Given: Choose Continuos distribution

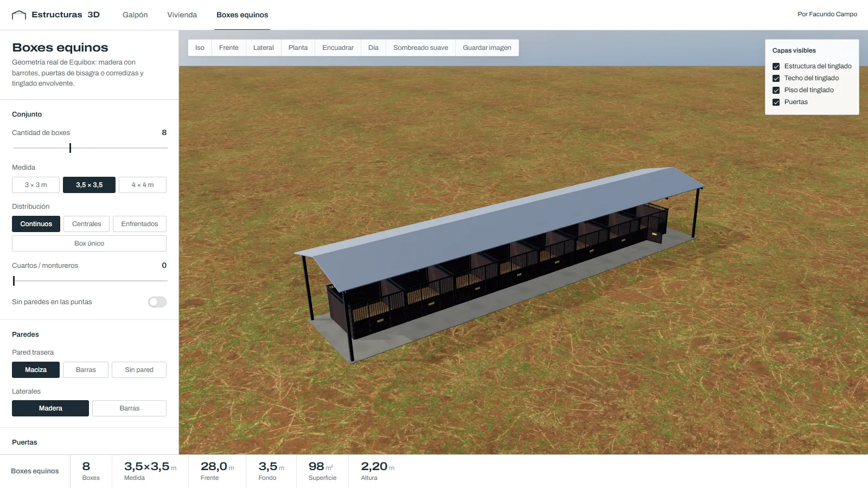Looking at the screenshot, I should [x=36, y=224].
